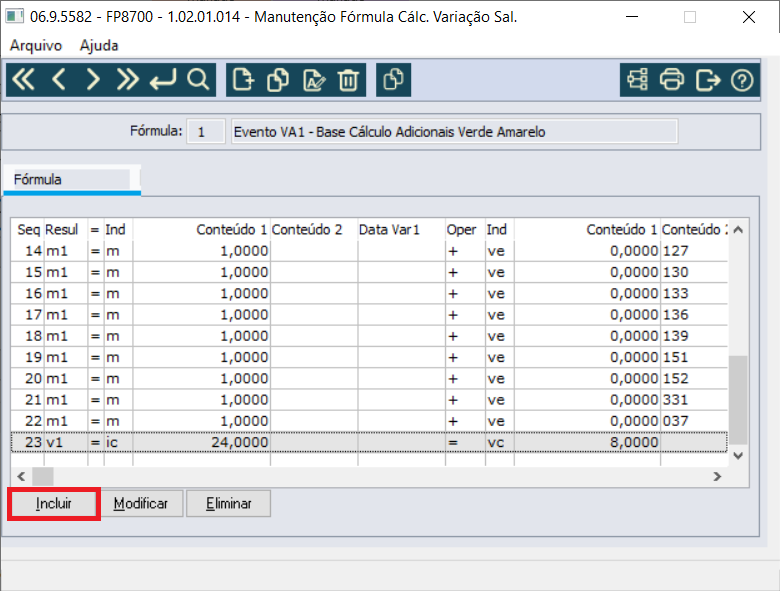The width and height of the screenshot is (780, 591).
Task: Click the 037 value cell
Action: [x=694, y=421]
